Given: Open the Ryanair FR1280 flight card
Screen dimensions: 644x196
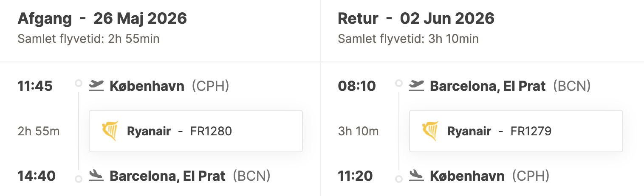Looking at the screenshot, I should 195,131.
